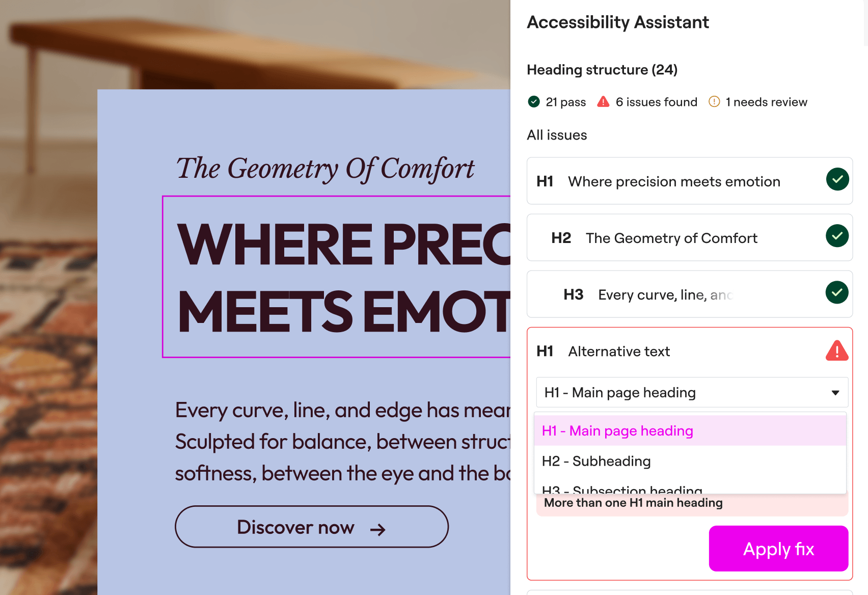This screenshot has height=595, width=868.
Task: Click The Geometry Of Comfort italic title
Action: tap(325, 168)
